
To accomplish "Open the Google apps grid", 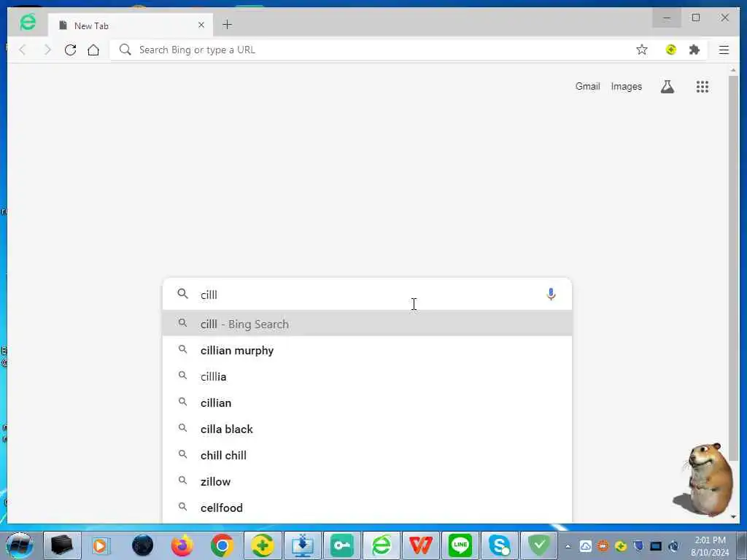I will click(x=703, y=87).
